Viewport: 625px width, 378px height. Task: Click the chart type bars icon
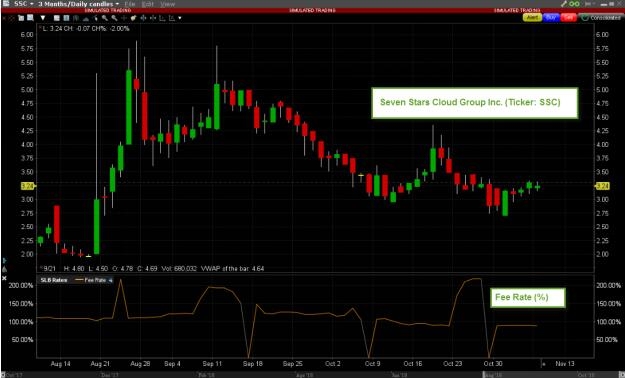click(x=76, y=18)
